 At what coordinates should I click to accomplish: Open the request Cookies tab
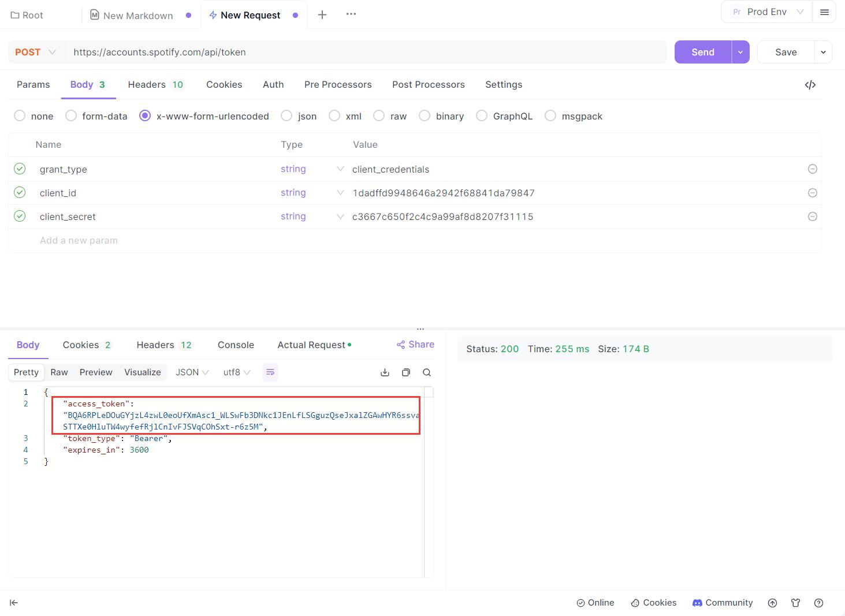tap(224, 85)
